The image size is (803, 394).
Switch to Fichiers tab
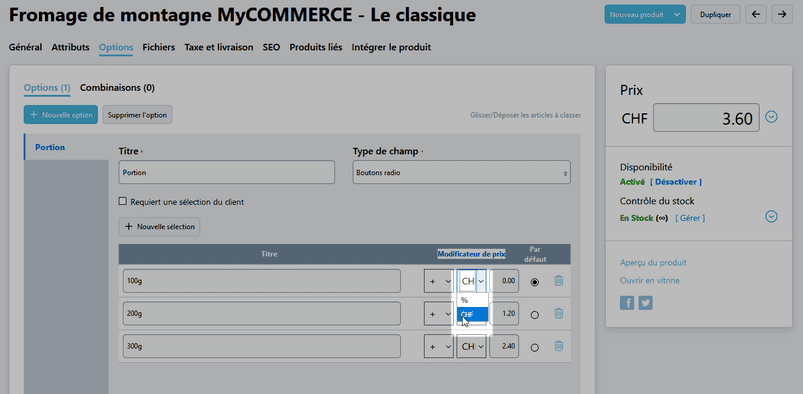pyautogui.click(x=159, y=47)
